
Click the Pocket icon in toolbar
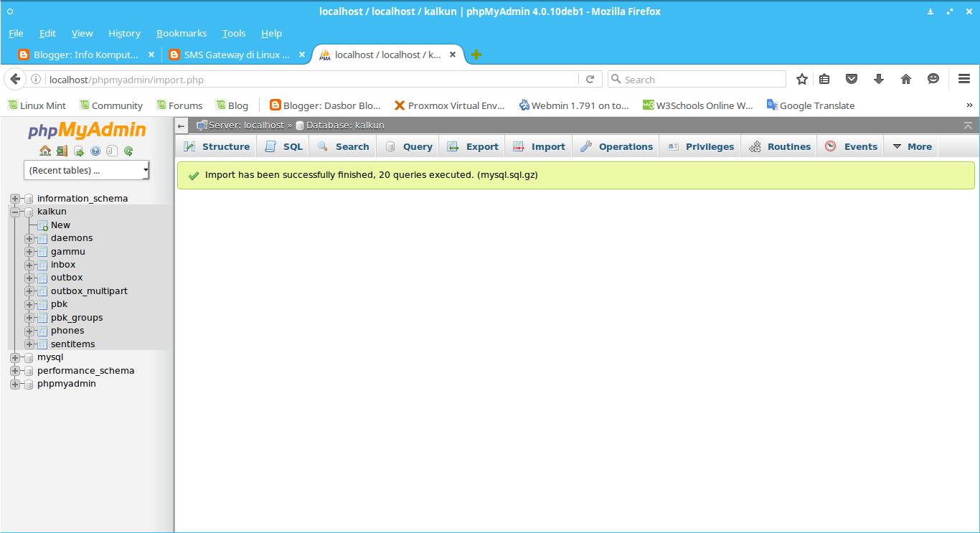(851, 80)
